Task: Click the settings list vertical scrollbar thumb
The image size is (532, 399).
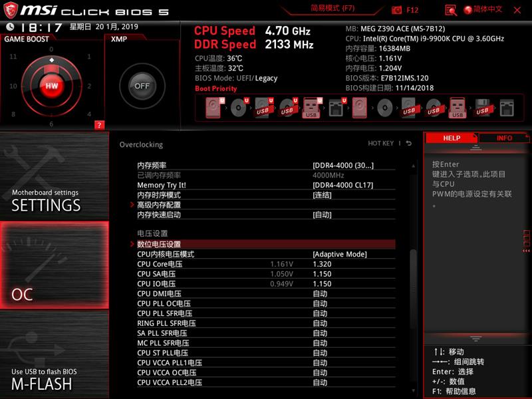Action: 413,289
